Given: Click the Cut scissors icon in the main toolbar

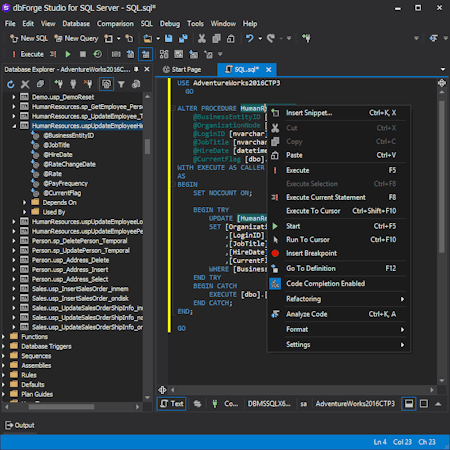Looking at the screenshot, I should [202, 39].
